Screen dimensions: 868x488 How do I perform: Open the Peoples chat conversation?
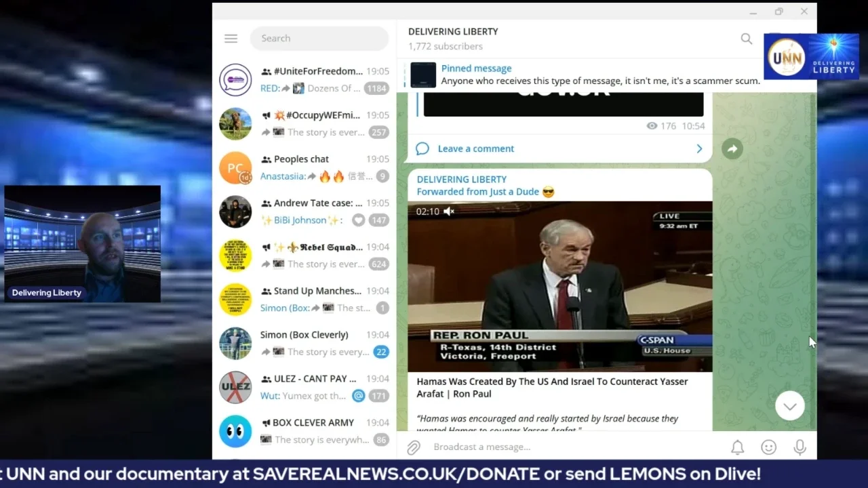[x=304, y=167]
